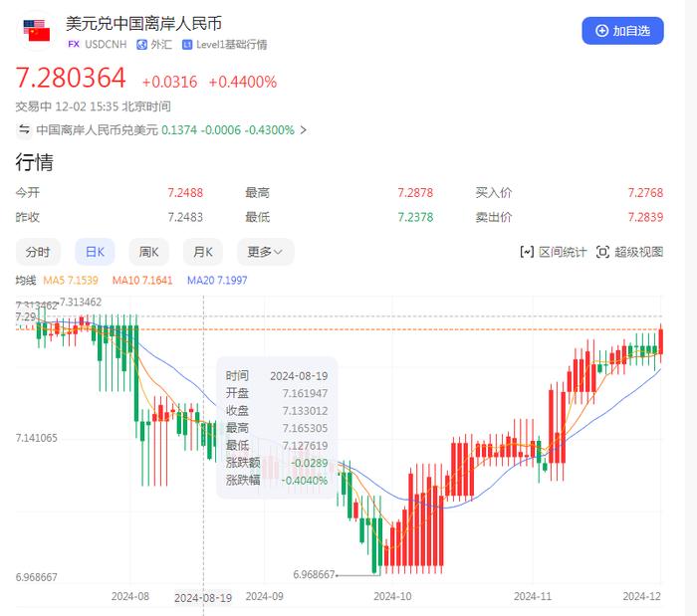Expand the chevron after -0.4300%
Image resolution: width=697 pixels, height=616 pixels.
point(304,129)
